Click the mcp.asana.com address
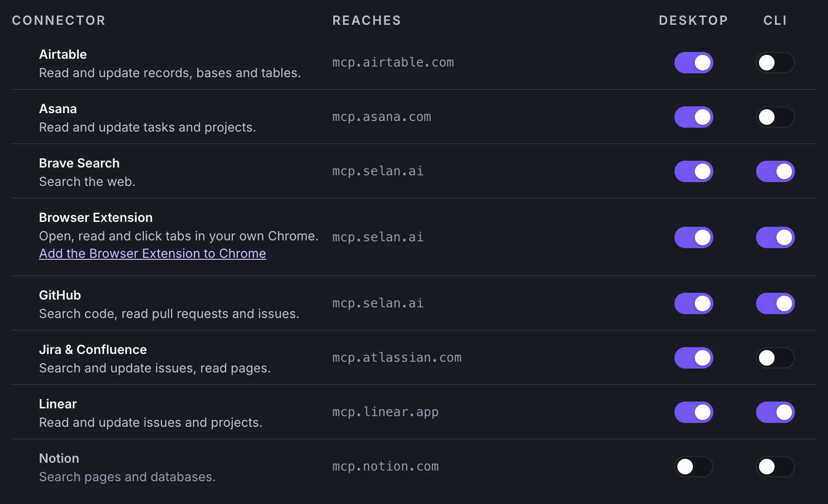Screen dimensions: 828x504 (381, 117)
